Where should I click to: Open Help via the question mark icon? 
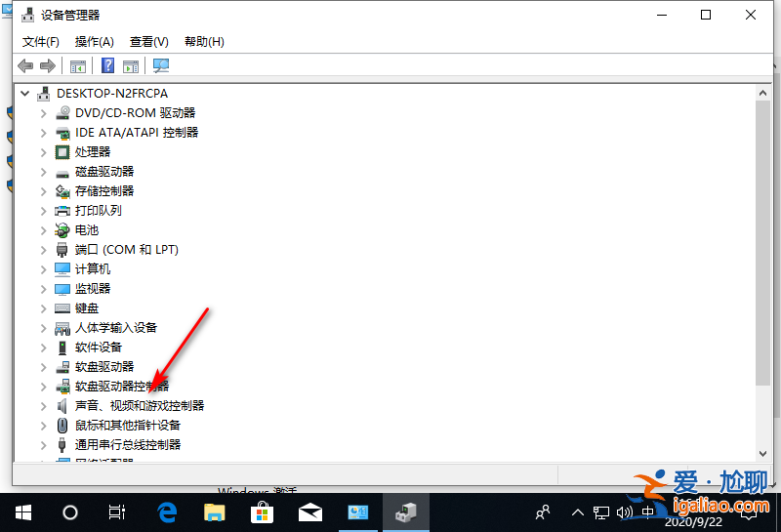tap(108, 65)
